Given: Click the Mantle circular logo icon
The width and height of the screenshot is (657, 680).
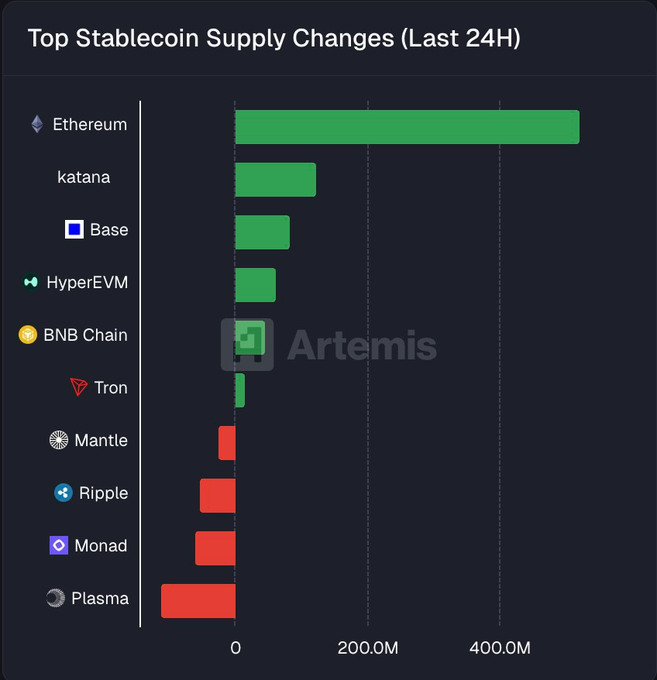Looking at the screenshot, I should click(x=59, y=440).
